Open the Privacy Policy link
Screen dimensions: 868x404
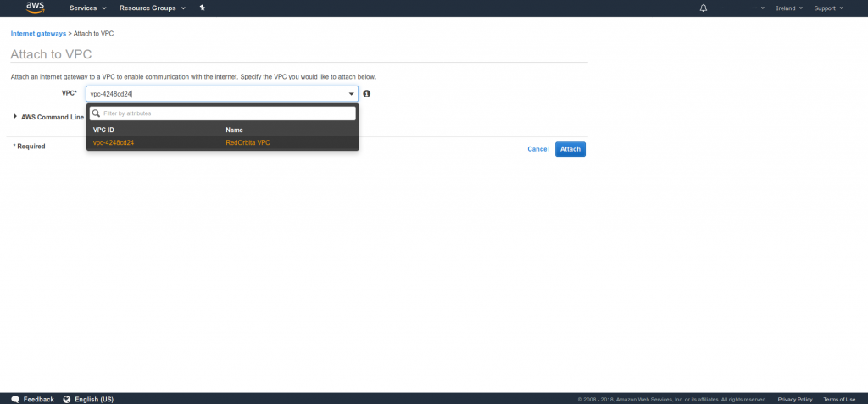[794, 399]
